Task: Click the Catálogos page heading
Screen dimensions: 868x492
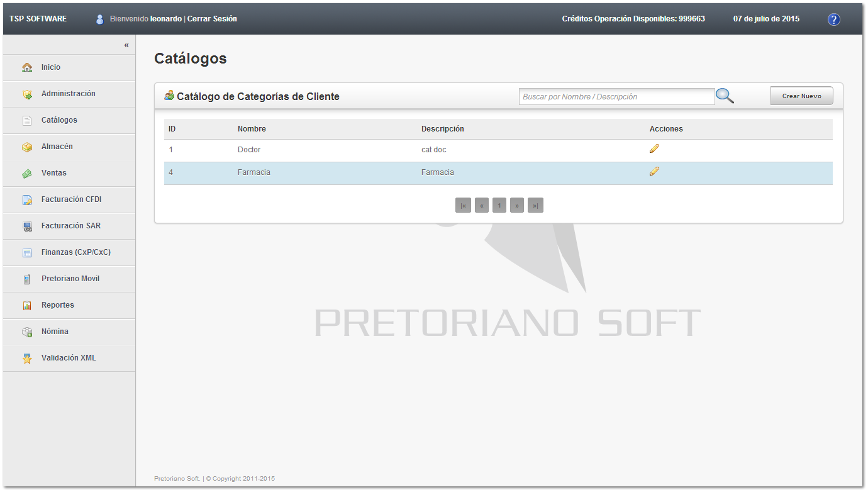Action: pos(191,59)
